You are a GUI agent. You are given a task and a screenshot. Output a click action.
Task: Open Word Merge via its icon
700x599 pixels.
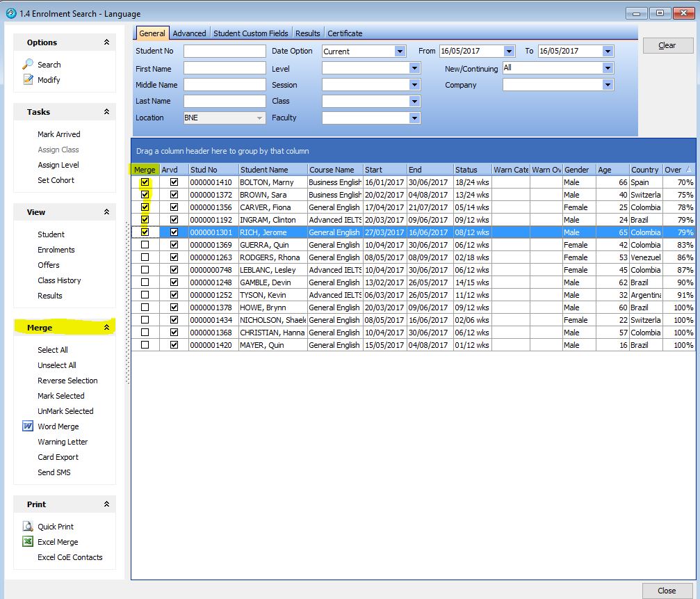pos(28,426)
